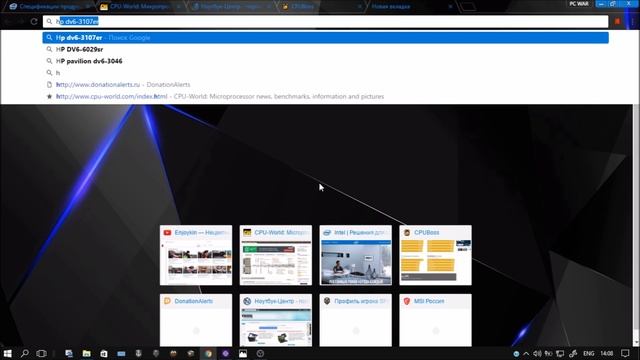The height and width of the screenshot is (360, 640).
Task: Choose suggestion HP pavilion dv6-3046
Action: (325, 61)
